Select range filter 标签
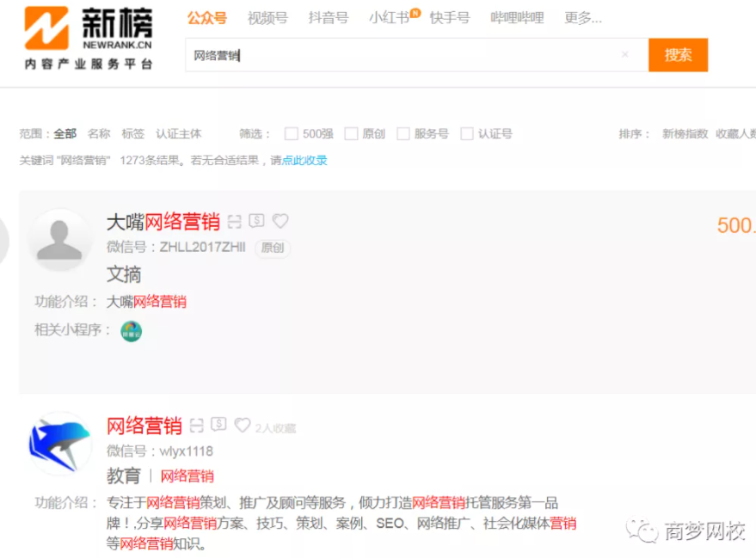The width and height of the screenshot is (756, 558). tap(133, 133)
